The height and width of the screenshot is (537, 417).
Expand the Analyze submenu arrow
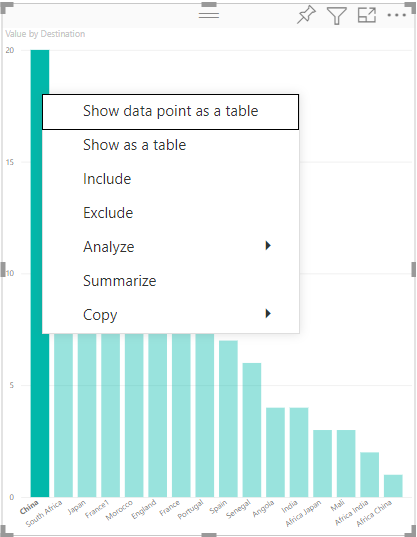coord(268,246)
